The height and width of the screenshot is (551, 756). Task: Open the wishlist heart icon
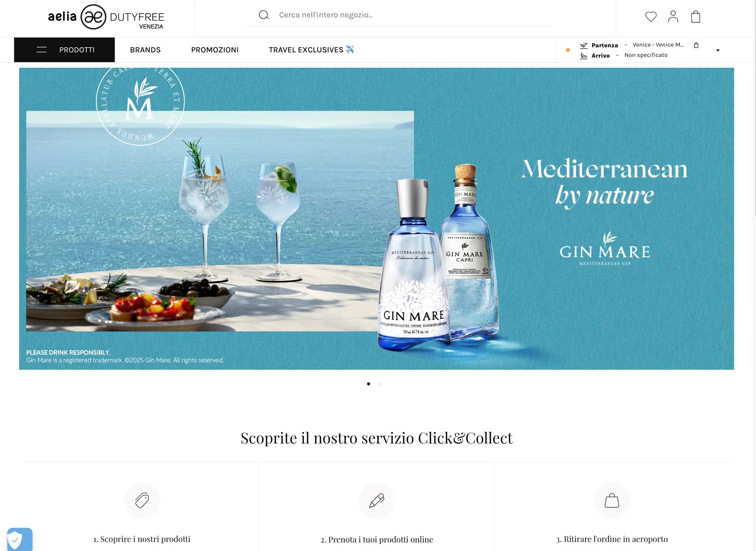pyautogui.click(x=651, y=17)
